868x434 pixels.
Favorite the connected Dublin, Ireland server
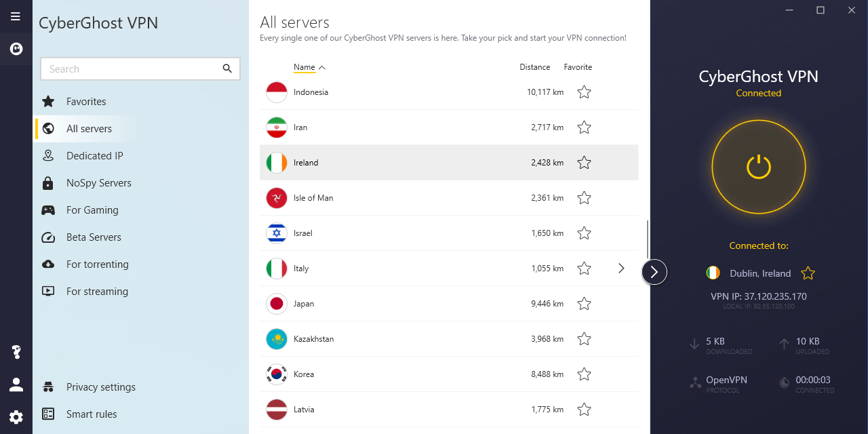point(808,273)
